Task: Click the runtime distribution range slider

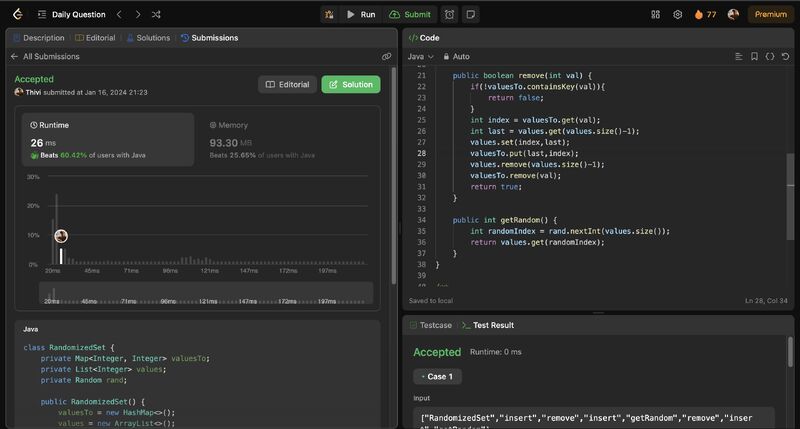Action: point(206,293)
